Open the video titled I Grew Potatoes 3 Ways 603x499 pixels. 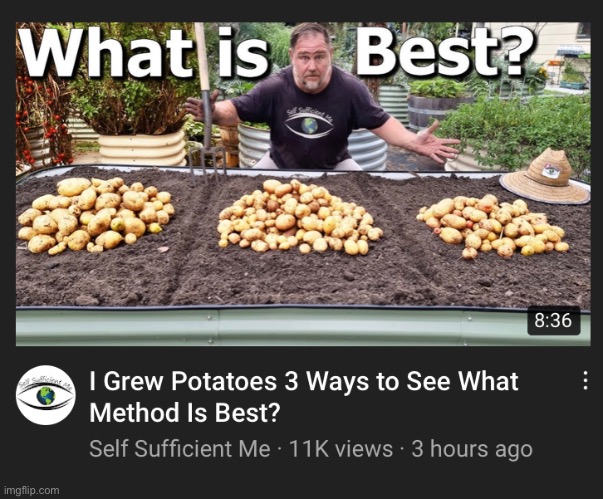click(x=304, y=397)
